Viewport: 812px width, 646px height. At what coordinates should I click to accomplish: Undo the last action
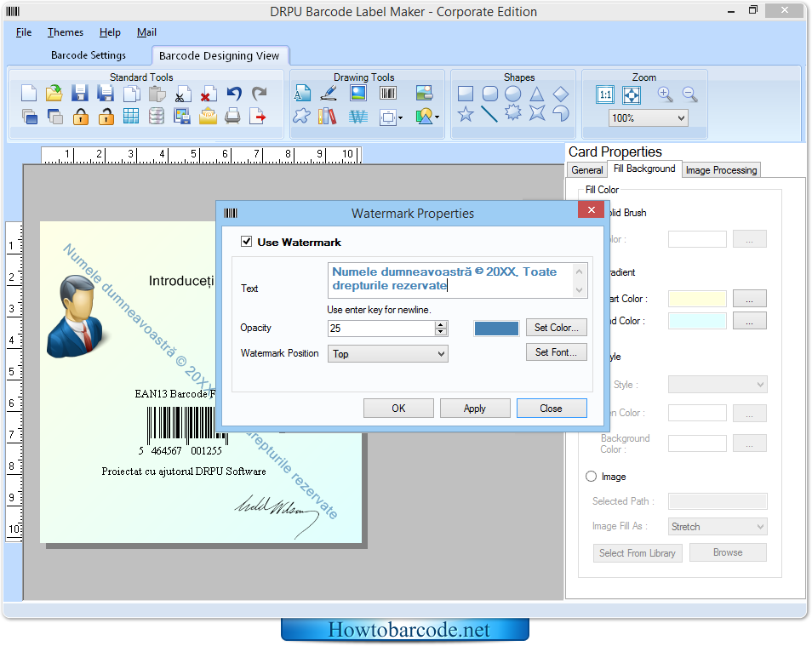(233, 94)
